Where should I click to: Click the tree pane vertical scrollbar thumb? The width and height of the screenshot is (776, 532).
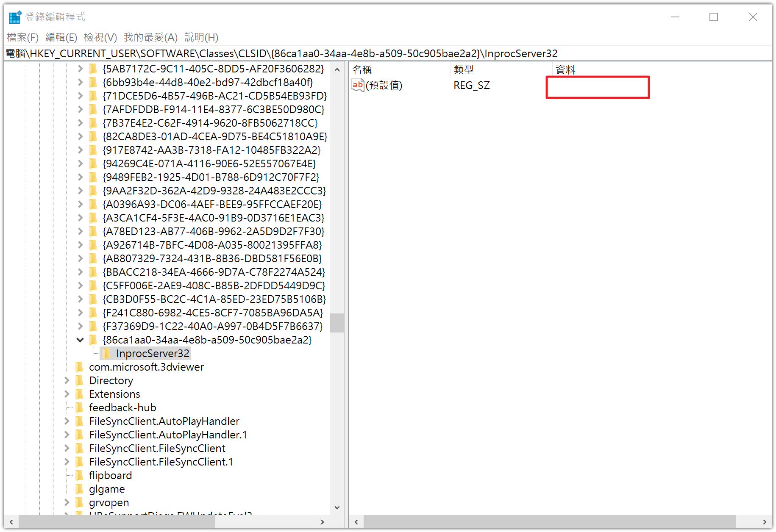click(337, 323)
